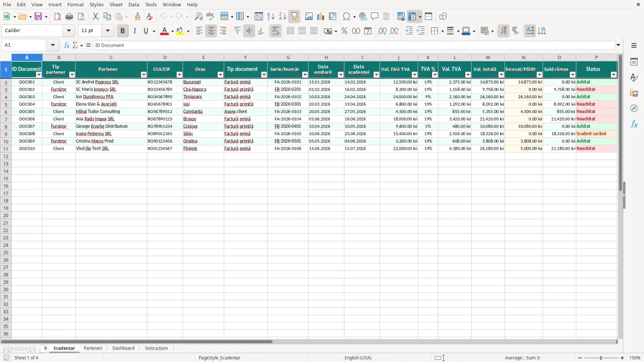The image size is (644, 362).
Task: Toggle Freeze Rows and Columns
Action: point(412,17)
